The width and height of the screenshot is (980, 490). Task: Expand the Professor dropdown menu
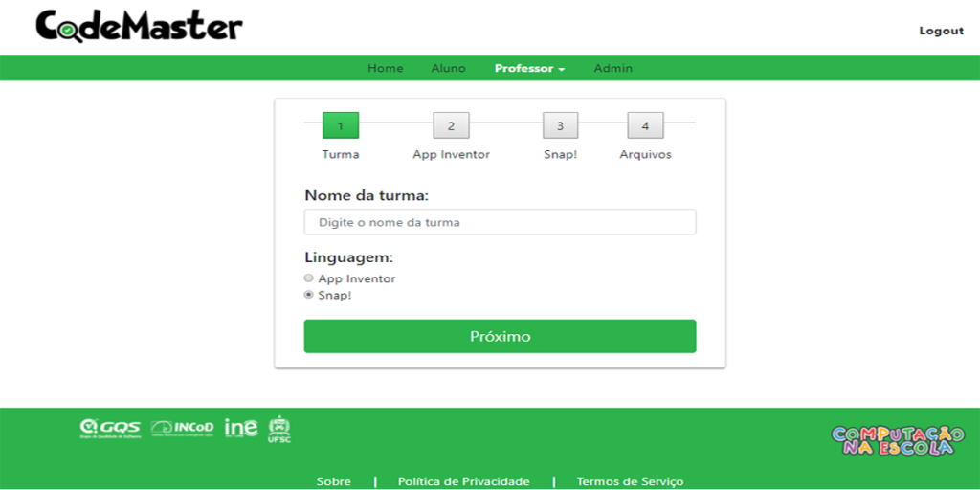(x=529, y=68)
